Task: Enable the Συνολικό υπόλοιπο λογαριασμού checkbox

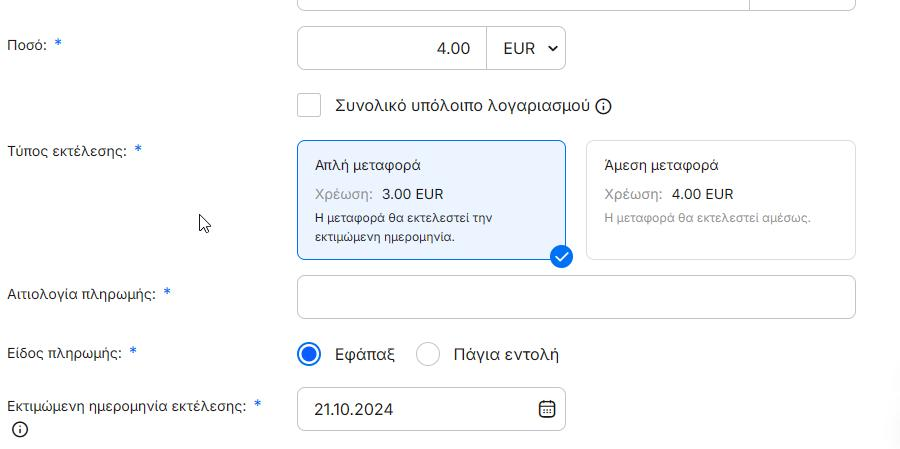Action: [x=310, y=105]
